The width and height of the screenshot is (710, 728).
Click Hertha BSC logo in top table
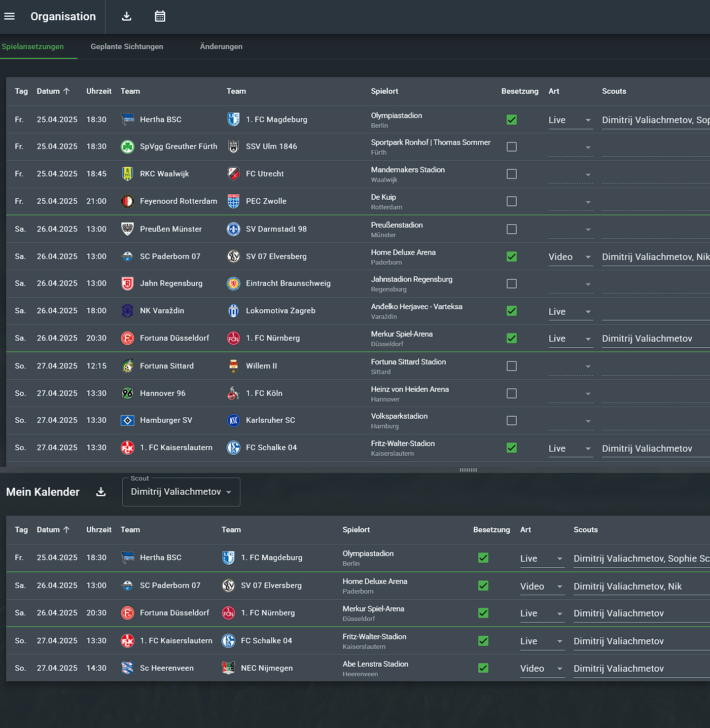(127, 119)
